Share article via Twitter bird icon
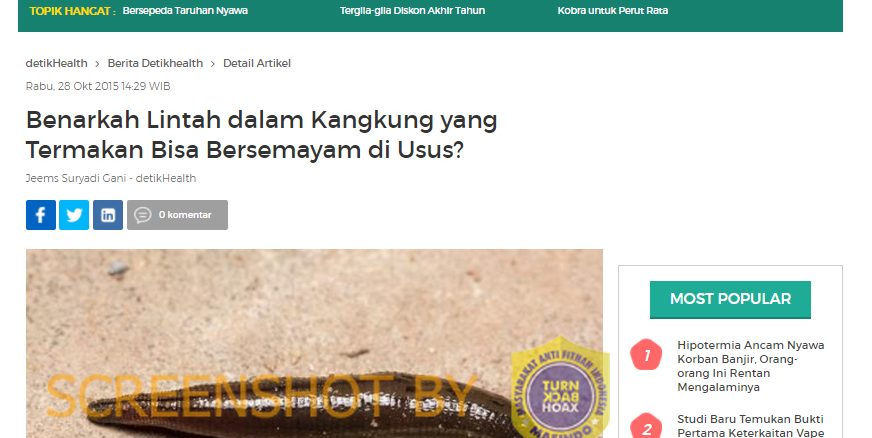 [x=74, y=215]
